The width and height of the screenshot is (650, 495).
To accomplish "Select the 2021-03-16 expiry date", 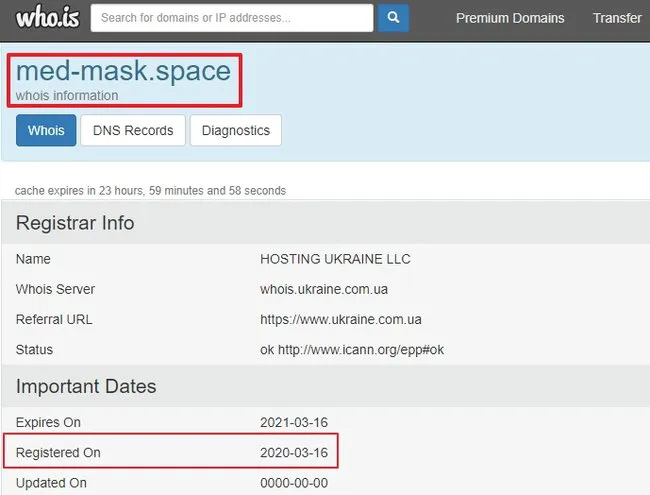I will click(294, 422).
